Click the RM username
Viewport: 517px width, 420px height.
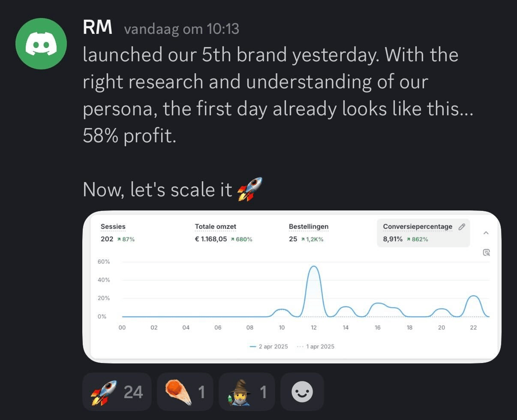point(98,28)
